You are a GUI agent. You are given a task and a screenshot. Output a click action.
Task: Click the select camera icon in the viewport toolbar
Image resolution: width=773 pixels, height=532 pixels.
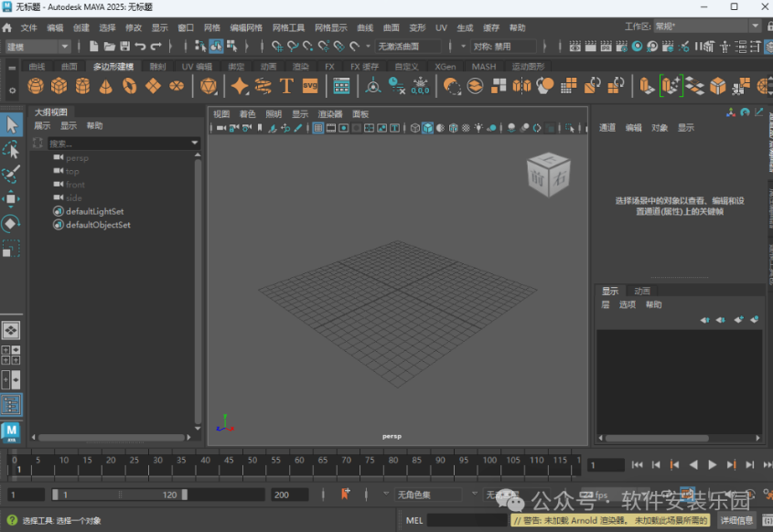[221, 128]
